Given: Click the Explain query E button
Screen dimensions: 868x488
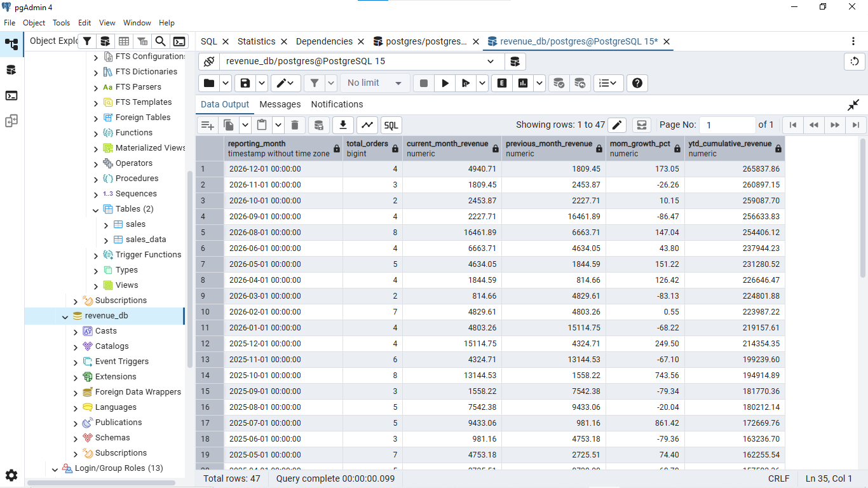Looking at the screenshot, I should point(502,83).
